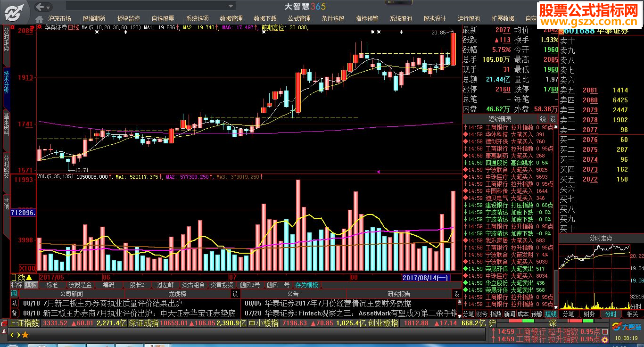
Task: Click the 设 settings button after 龙虎榜
Action: [235, 294]
